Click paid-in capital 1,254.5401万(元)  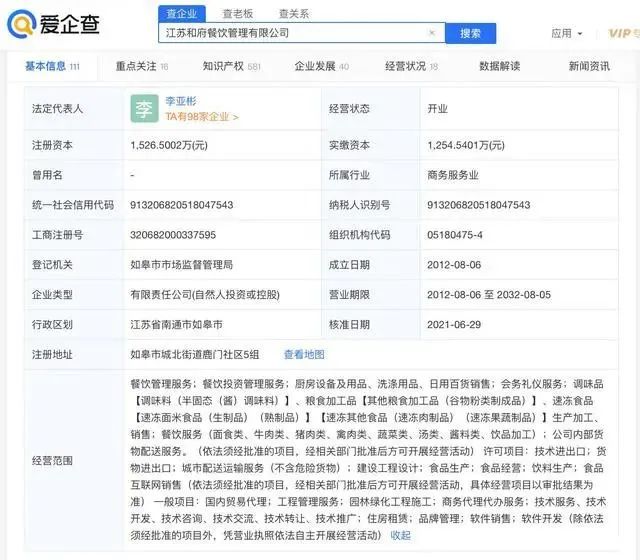click(x=466, y=145)
